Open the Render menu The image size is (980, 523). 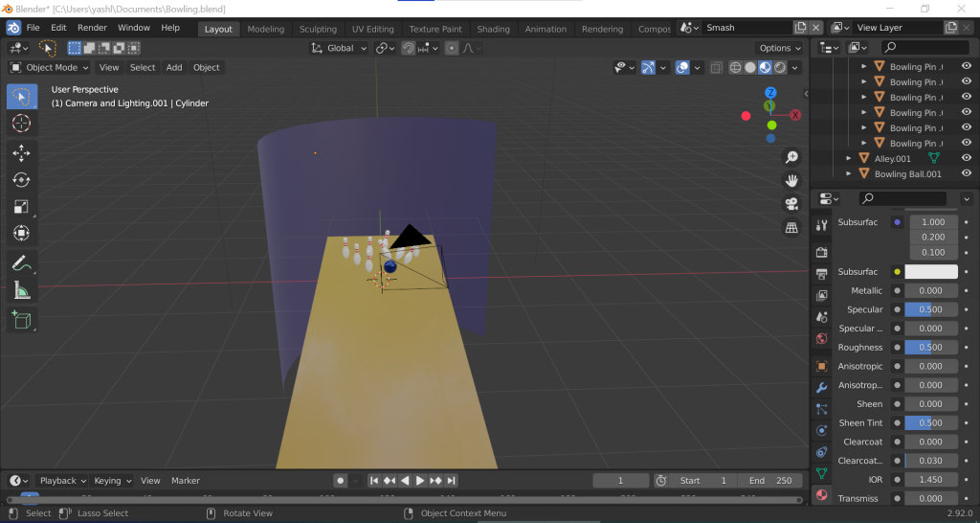(92, 28)
